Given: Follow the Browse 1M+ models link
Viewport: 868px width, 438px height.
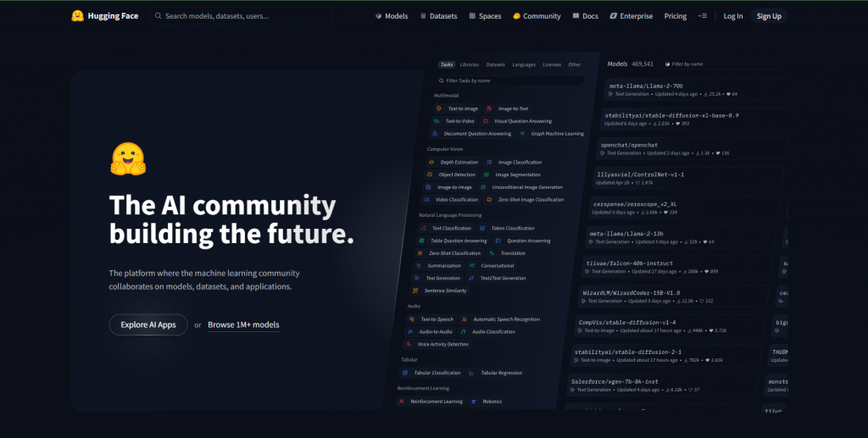Looking at the screenshot, I should 243,324.
